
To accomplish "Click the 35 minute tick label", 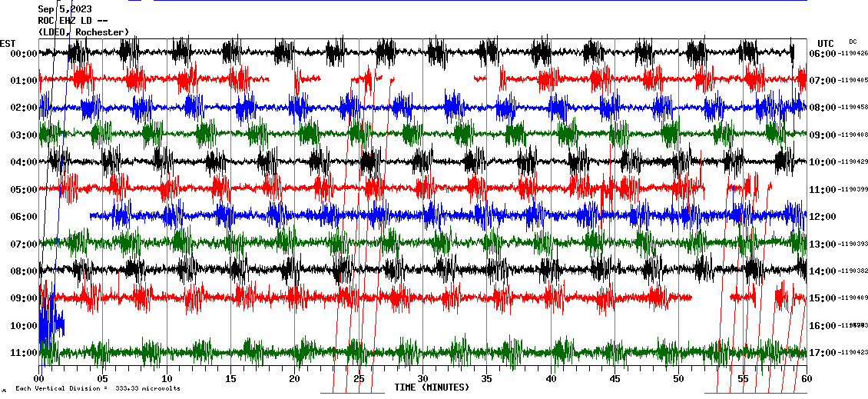I will coord(486,378).
